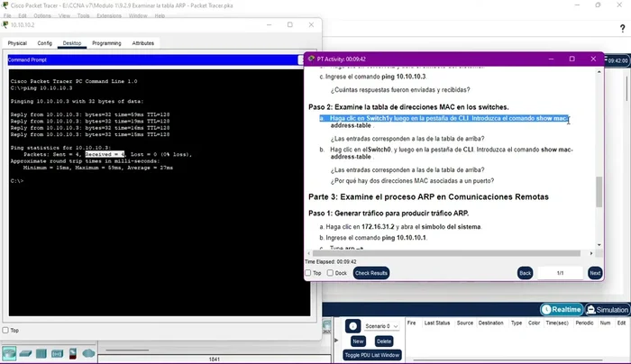Click the vertical scrollbar thumb in instructions
This screenshot has height=364, width=631.
click(599, 192)
